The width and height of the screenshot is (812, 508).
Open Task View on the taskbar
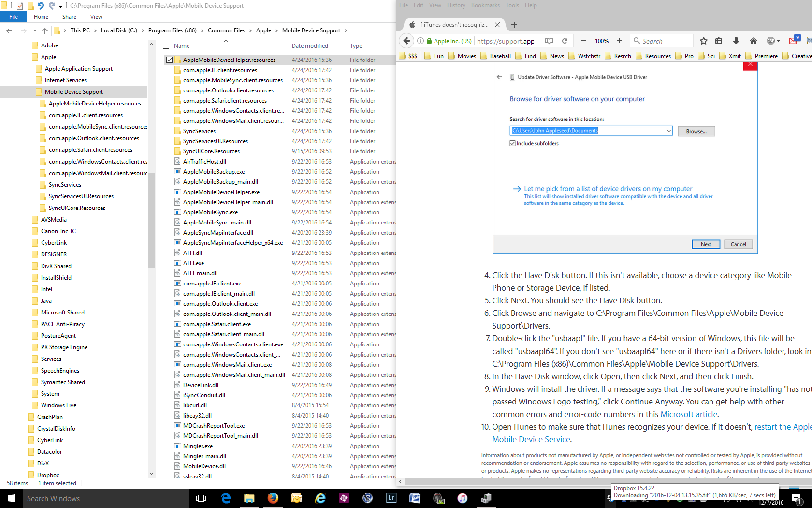[x=201, y=498]
